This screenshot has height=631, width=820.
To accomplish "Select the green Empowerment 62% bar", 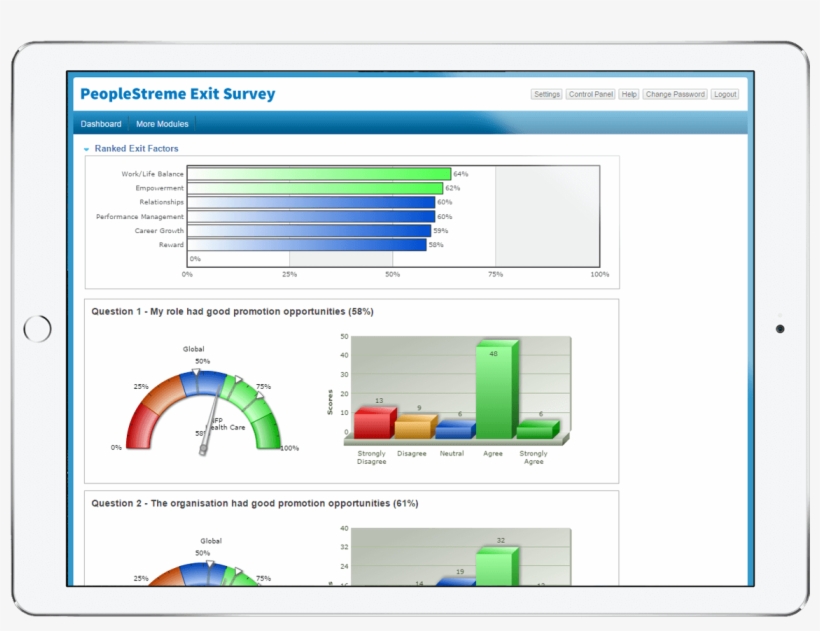I will coord(314,188).
